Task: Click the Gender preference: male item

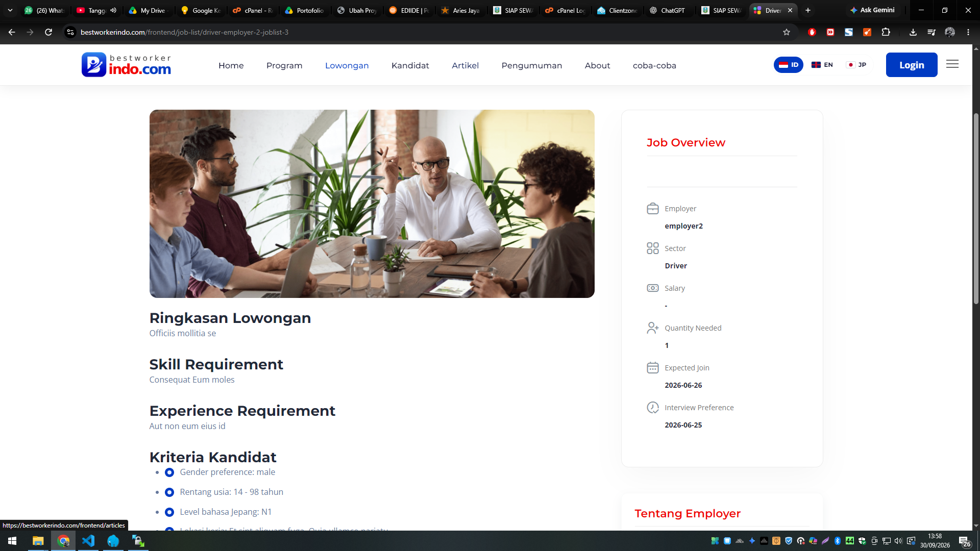Action: point(227,472)
